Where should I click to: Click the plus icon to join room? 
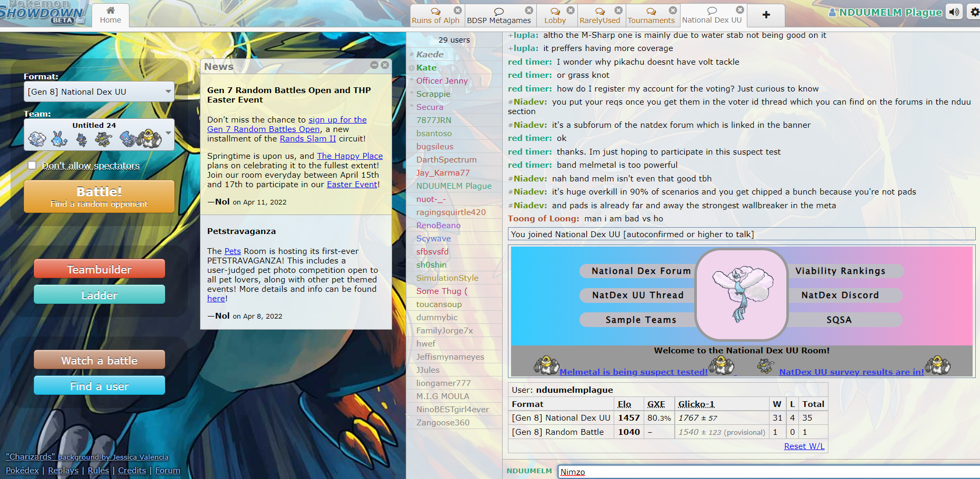click(766, 15)
